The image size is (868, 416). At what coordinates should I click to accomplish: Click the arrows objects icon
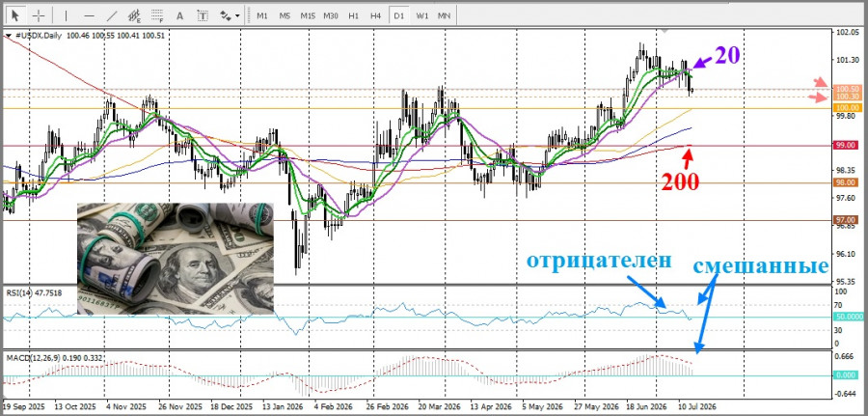[x=226, y=15]
